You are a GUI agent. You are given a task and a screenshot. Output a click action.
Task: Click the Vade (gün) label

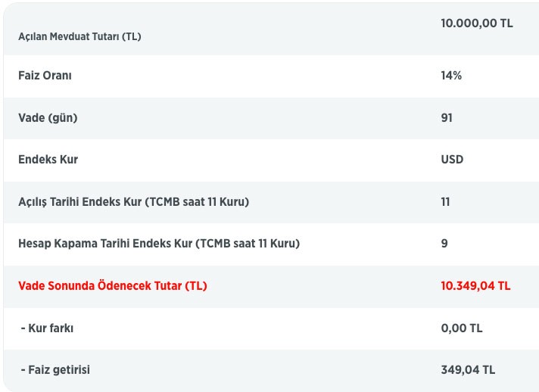48,117
